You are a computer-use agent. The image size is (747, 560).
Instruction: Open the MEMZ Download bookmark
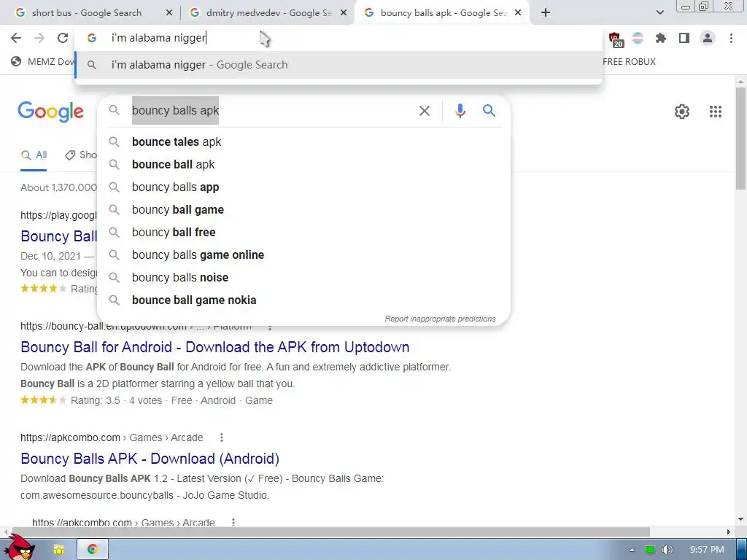pos(43,61)
